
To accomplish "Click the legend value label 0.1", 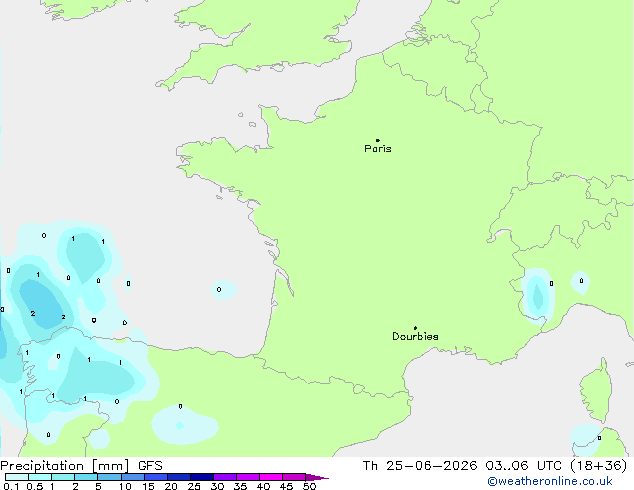I will tap(11, 486).
